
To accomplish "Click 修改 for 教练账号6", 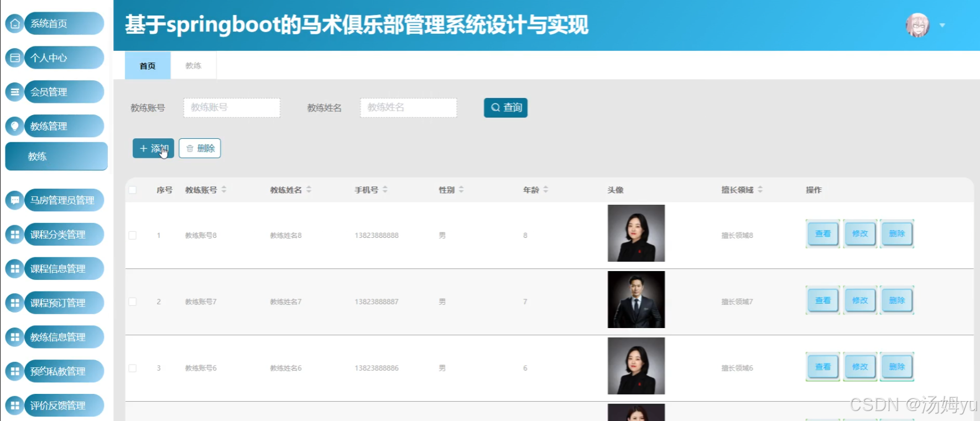I will (860, 367).
